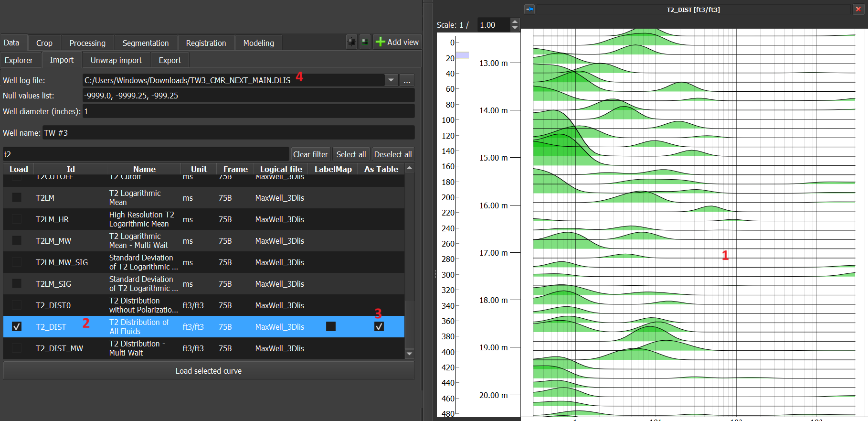Expand the Well log file dropdown arrow

click(391, 80)
